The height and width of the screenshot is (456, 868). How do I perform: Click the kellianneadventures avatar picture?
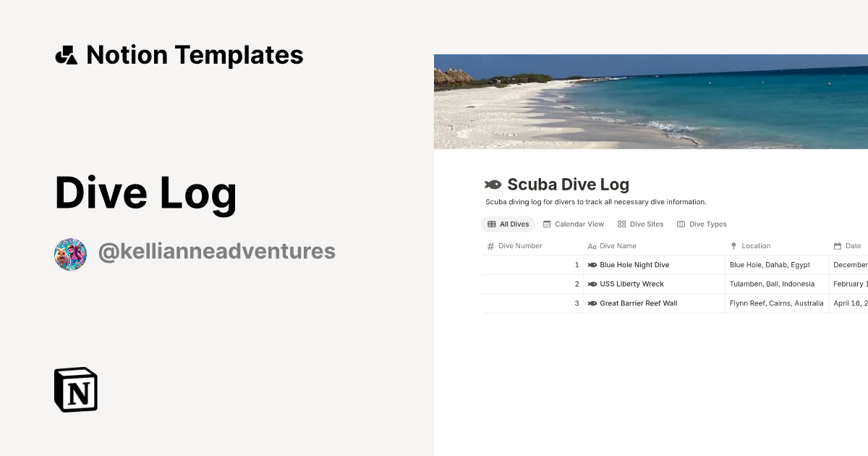[x=70, y=253]
